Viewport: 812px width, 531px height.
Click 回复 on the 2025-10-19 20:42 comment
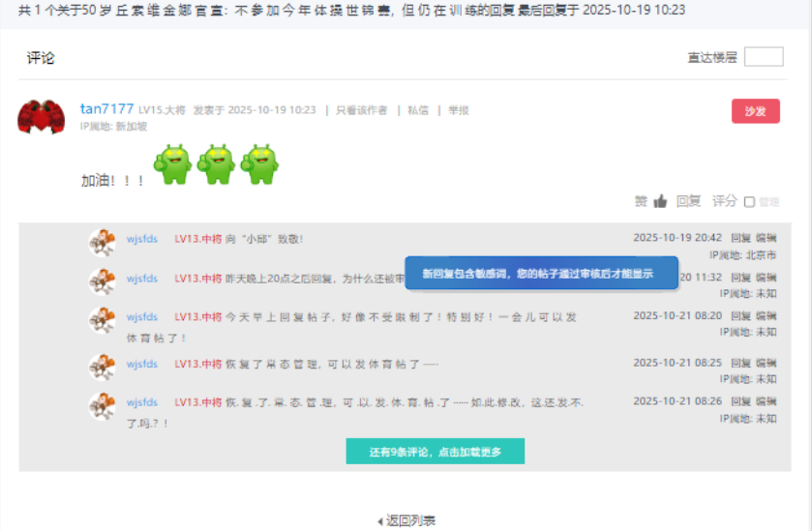(x=739, y=237)
